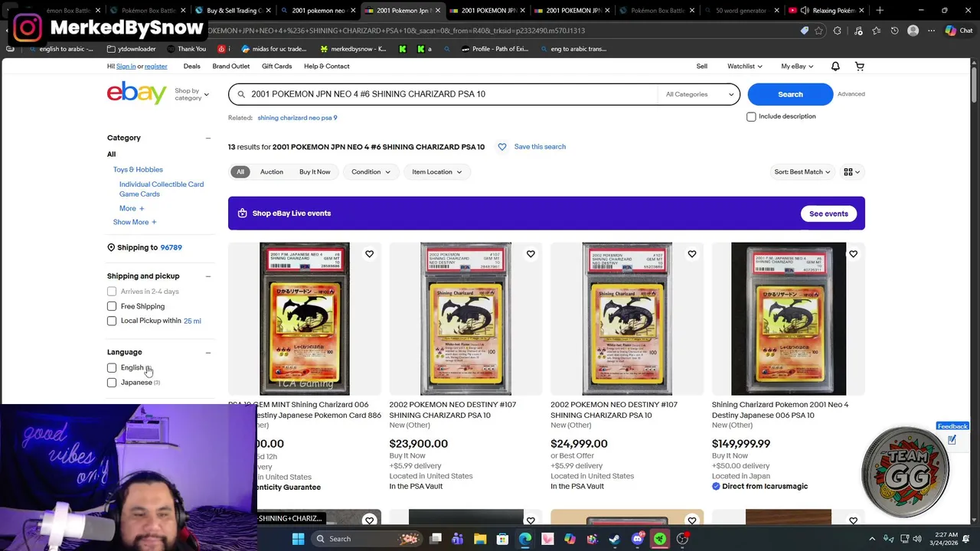
Task: Expand the More categories link
Action: tap(132, 209)
